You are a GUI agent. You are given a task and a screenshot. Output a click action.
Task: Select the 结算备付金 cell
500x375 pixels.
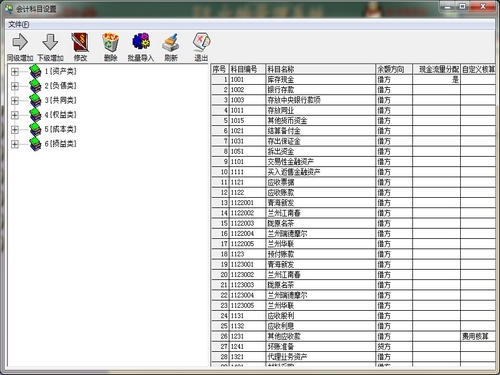tap(320, 131)
